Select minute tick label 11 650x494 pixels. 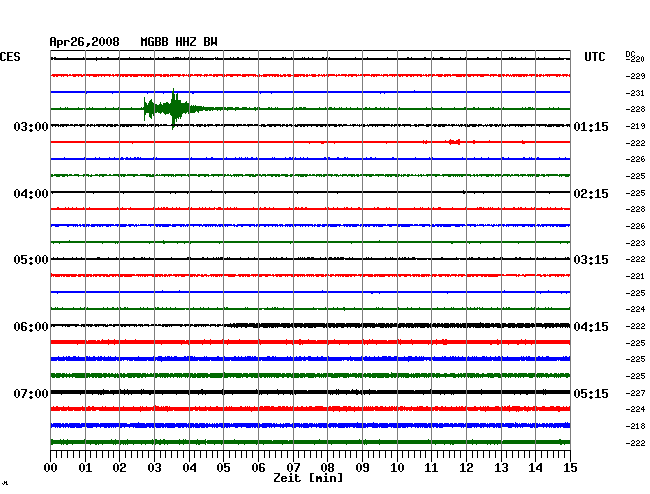pyautogui.click(x=432, y=467)
